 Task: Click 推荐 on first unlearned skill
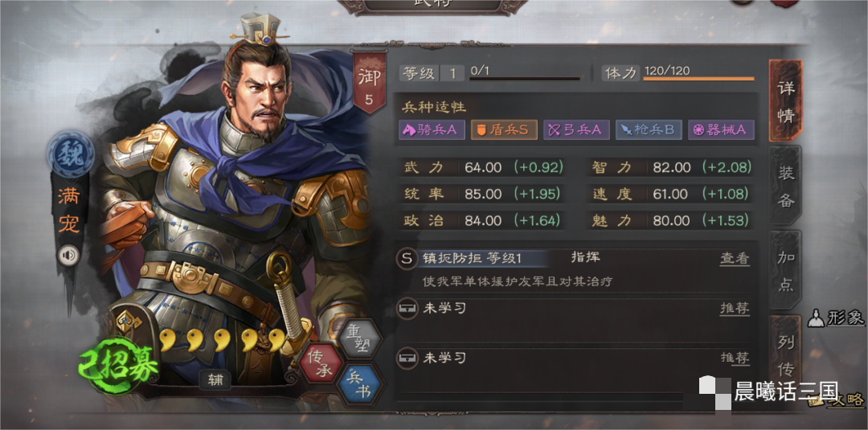pyautogui.click(x=735, y=309)
